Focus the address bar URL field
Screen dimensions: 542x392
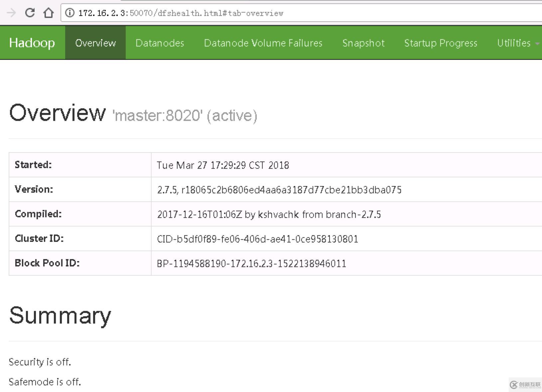point(301,13)
